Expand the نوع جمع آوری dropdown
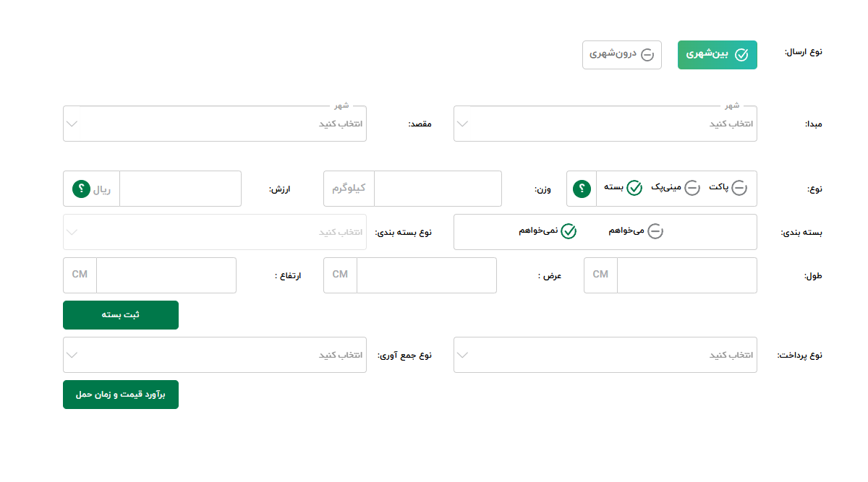868x482 pixels. pyautogui.click(x=215, y=355)
